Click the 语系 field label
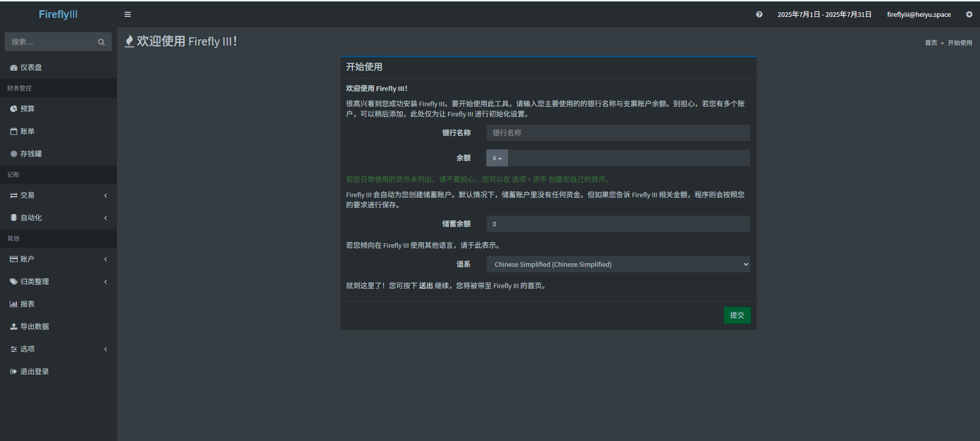The image size is (980, 441). point(463,264)
